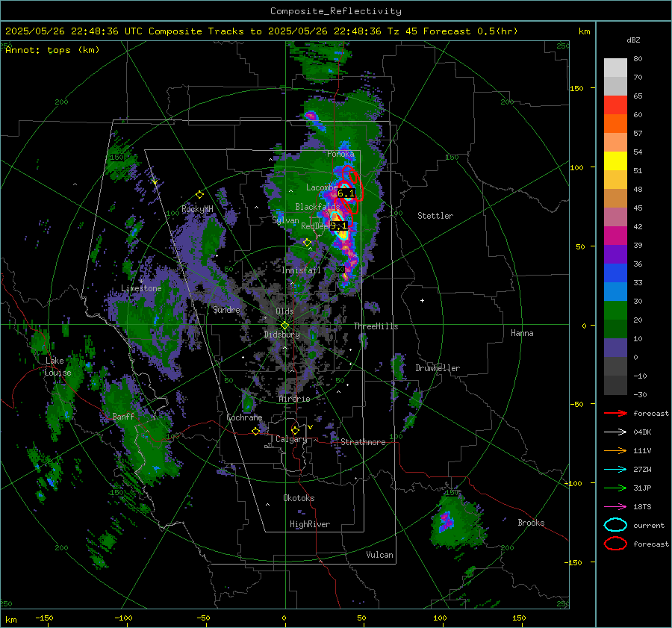This screenshot has height=628, width=672.
Task: Click the -150 tick on bottom axis
Action: (44, 618)
